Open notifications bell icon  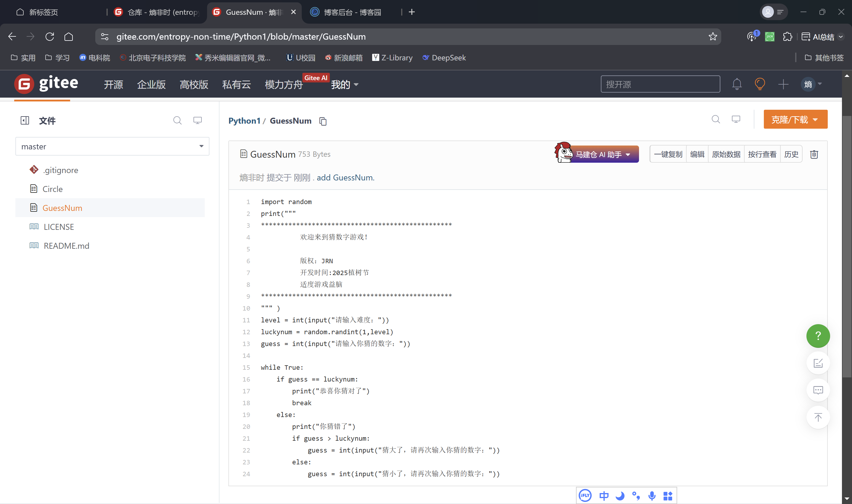coord(737,84)
